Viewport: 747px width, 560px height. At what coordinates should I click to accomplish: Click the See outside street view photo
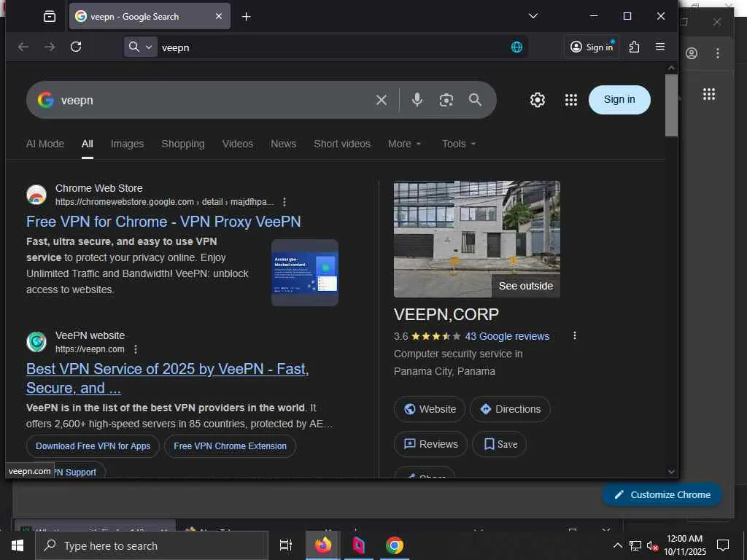(477, 239)
